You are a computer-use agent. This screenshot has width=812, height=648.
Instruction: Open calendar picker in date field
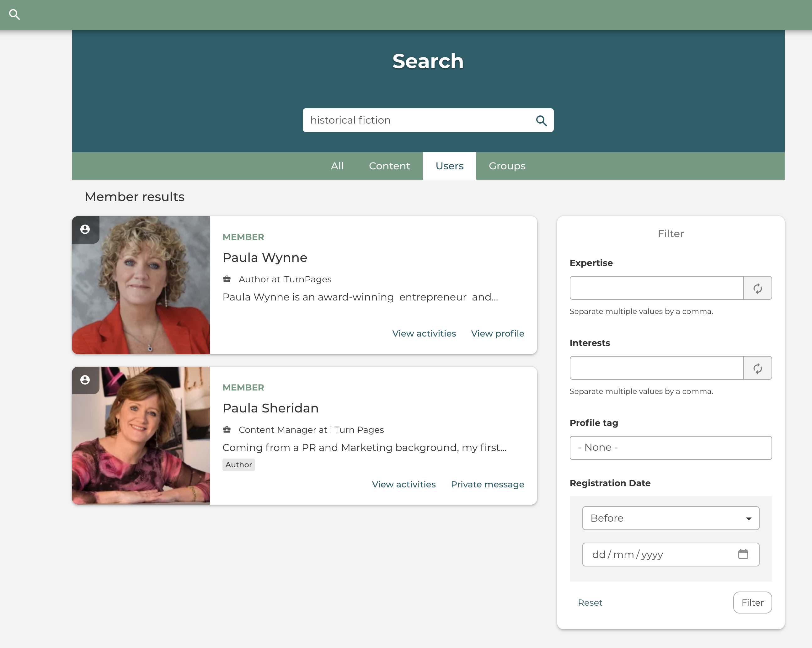(743, 554)
